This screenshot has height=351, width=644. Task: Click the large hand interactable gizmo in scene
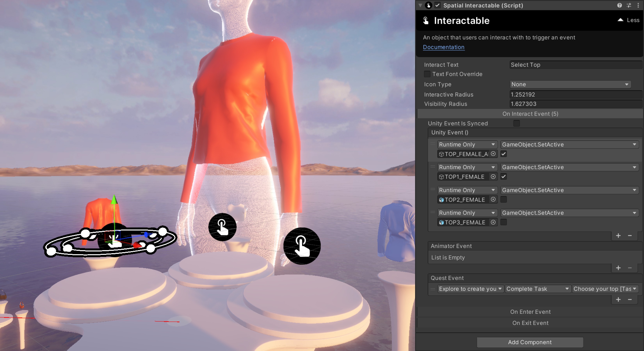(x=302, y=246)
